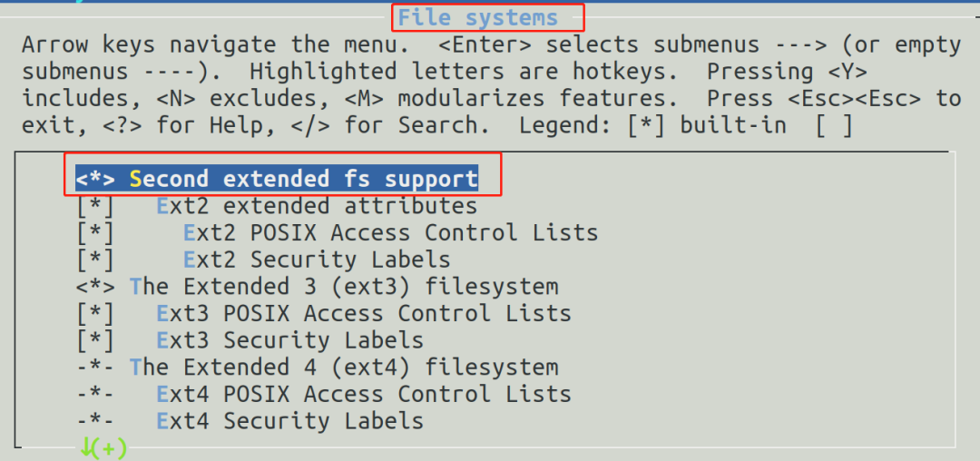This screenshot has width=980, height=461.
Task: Select the 'Ext2 extended attributes' entry text
Action: [317, 206]
